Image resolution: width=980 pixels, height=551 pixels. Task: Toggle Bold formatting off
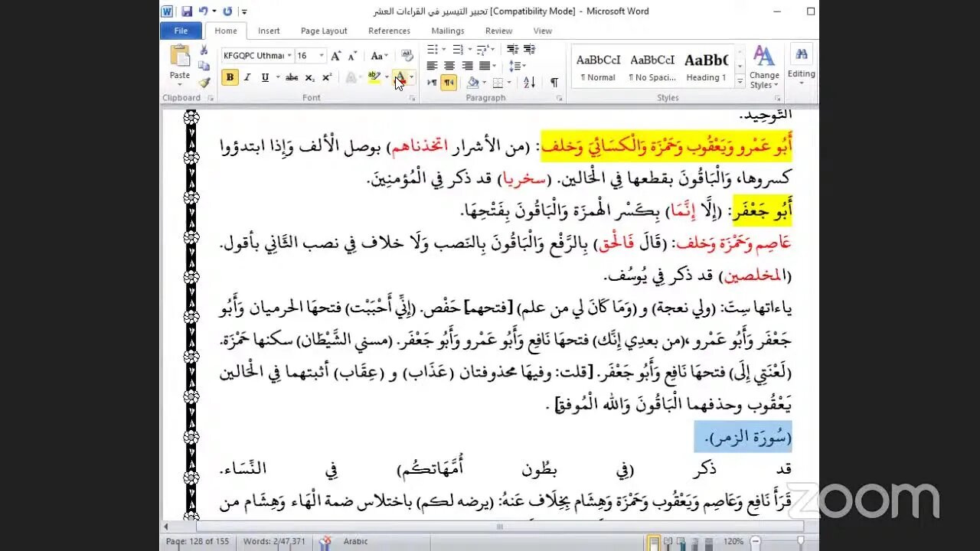click(230, 77)
